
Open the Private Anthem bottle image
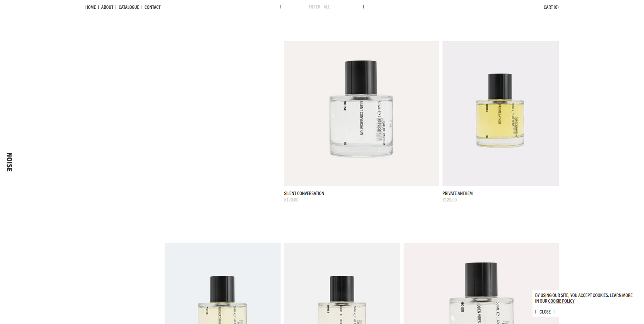point(500,113)
